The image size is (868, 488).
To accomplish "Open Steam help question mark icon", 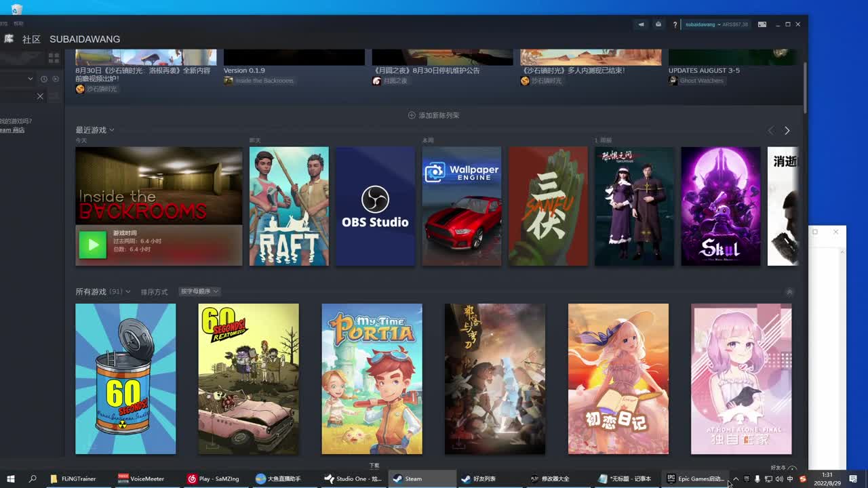I will pyautogui.click(x=675, y=24).
